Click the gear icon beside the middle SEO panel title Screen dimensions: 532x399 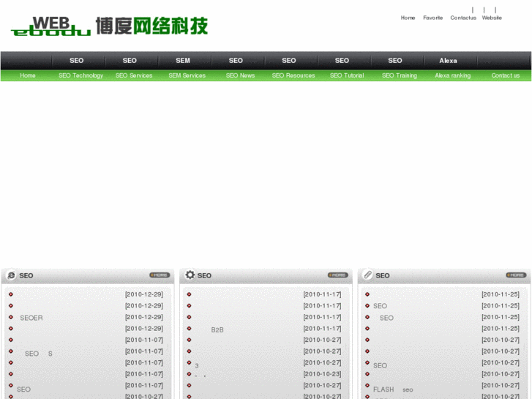click(190, 275)
